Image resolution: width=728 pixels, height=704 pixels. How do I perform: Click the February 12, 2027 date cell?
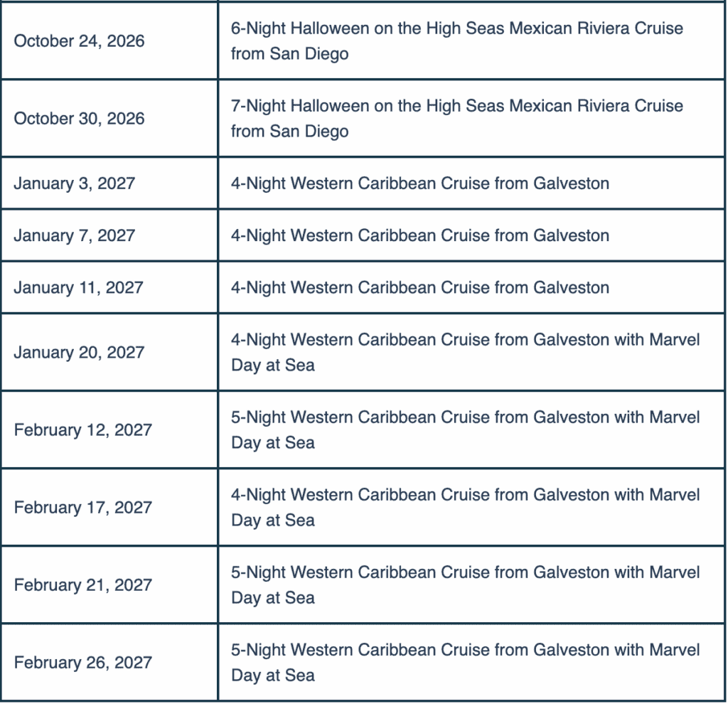82,430
